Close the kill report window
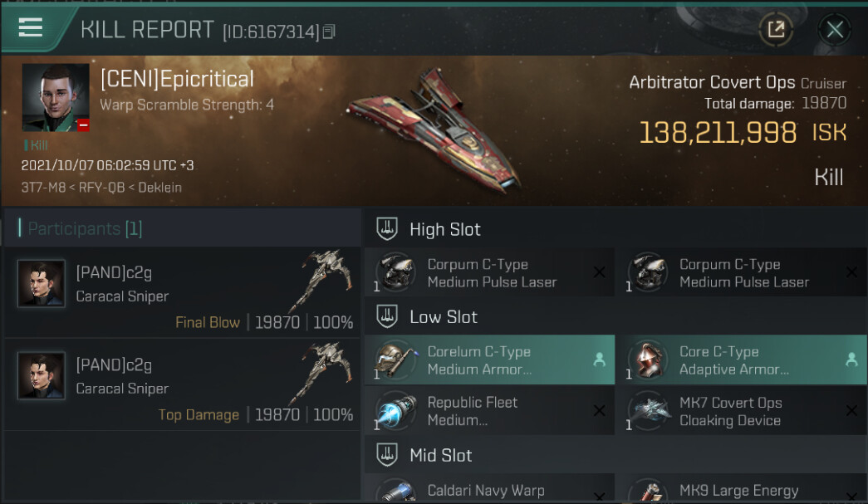 (x=834, y=30)
